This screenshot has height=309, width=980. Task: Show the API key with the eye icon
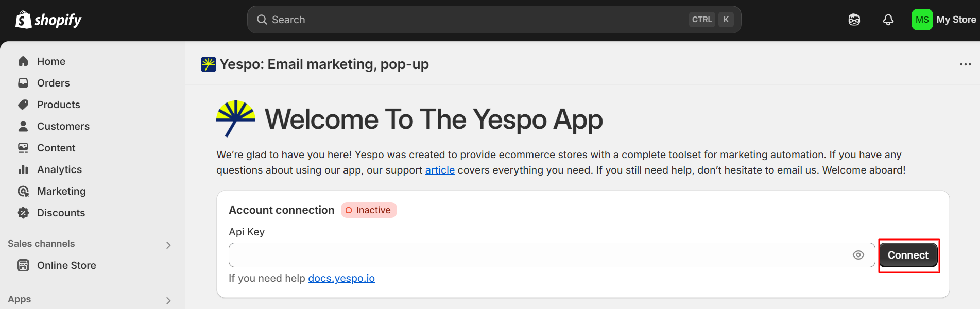pyautogui.click(x=858, y=255)
